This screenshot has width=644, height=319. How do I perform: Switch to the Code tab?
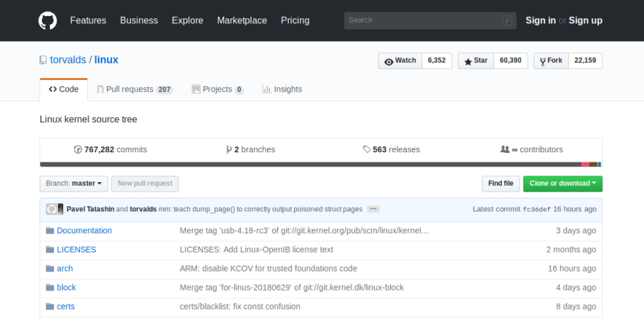click(x=64, y=89)
